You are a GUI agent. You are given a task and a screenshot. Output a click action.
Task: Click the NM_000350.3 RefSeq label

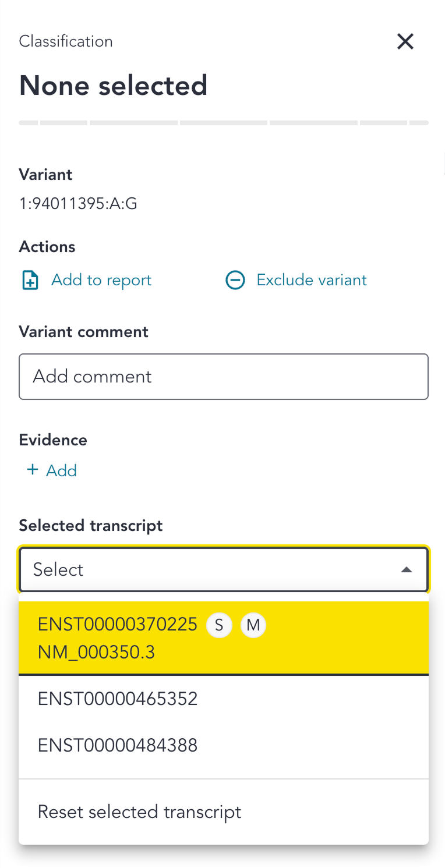tap(96, 653)
